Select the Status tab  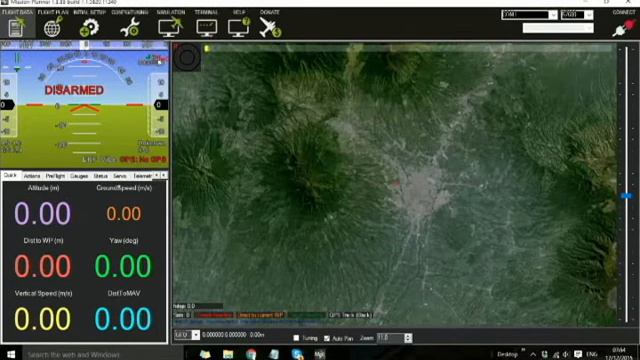[x=100, y=176]
